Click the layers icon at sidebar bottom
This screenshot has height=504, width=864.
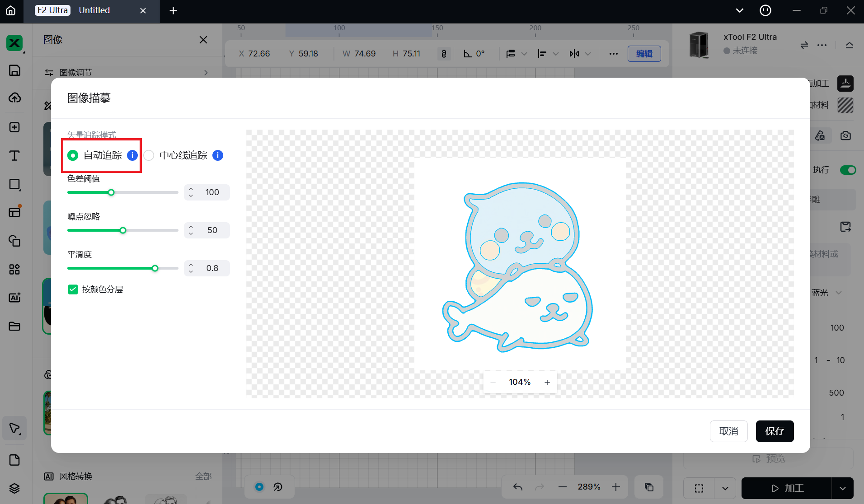(14, 488)
